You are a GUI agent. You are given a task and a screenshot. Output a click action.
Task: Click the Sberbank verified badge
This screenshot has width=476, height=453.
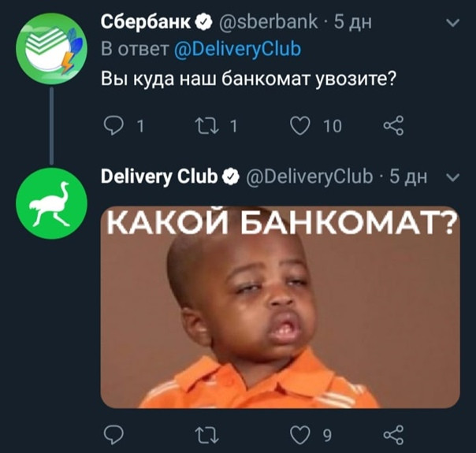(203, 22)
